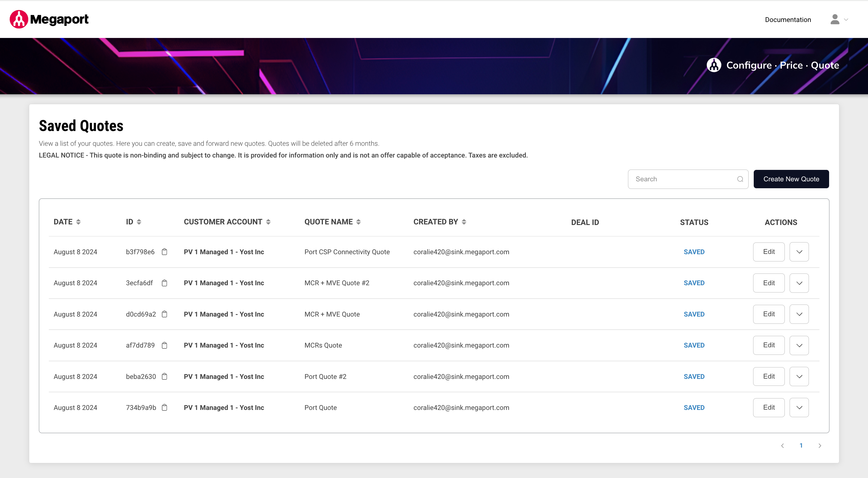Click the Saved Quotes heading

81,126
